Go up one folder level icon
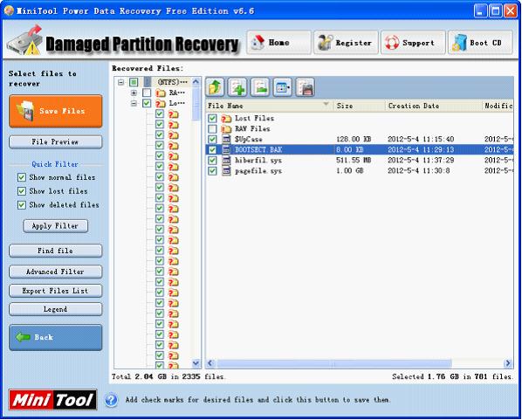522x420 pixels. pos(215,87)
